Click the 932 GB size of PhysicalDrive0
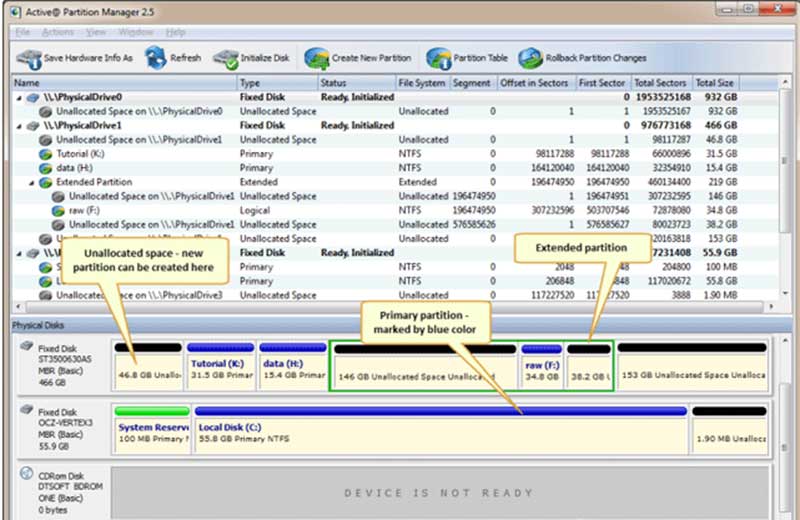Viewport: 800px width, 520px height. point(722,97)
